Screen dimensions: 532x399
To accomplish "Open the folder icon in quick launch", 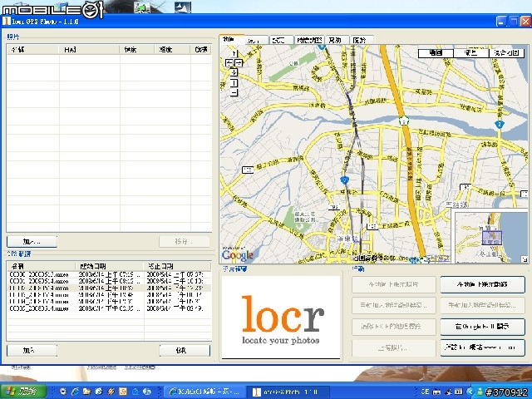I will click(x=86, y=392).
